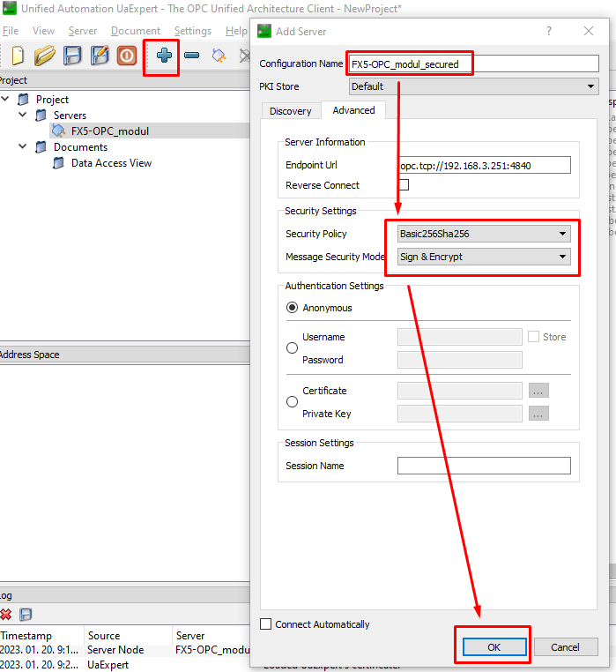Open the File menu
The image size is (616, 672).
[x=11, y=31]
